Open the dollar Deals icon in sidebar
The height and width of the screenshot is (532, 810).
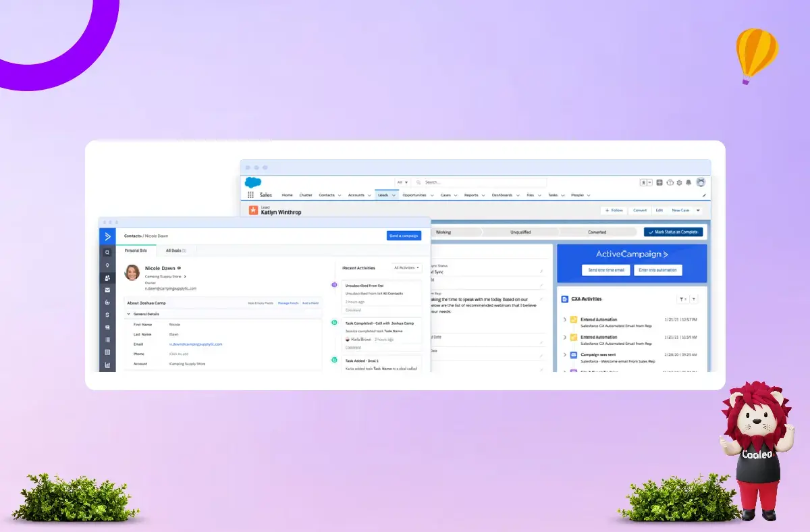point(107,315)
